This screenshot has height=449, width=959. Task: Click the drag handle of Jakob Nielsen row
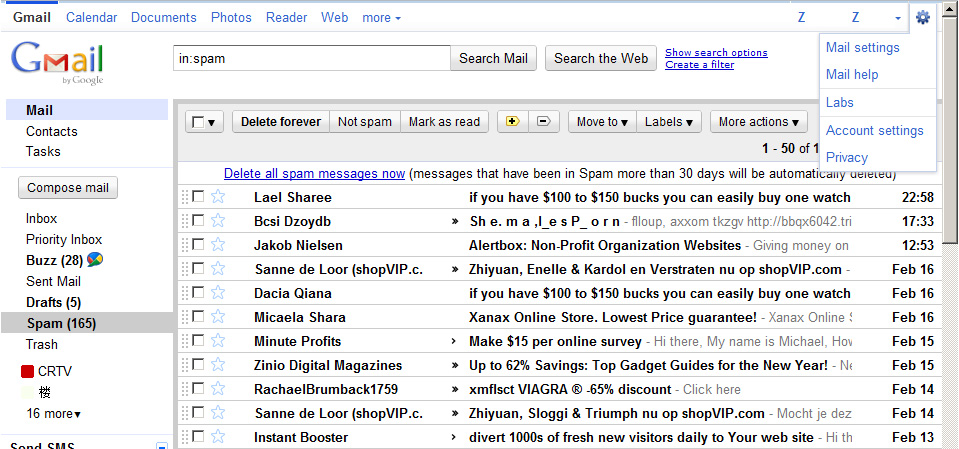coord(185,245)
